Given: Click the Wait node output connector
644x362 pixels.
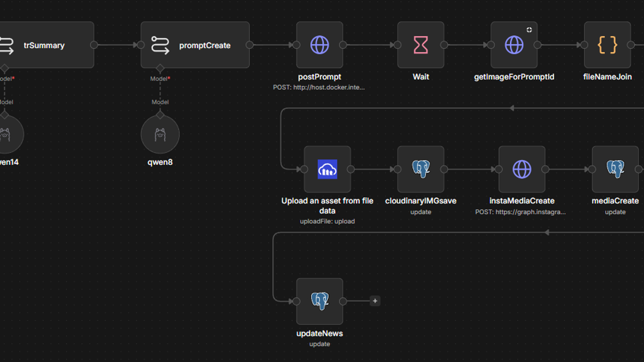Looking at the screenshot, I should click(x=444, y=45).
